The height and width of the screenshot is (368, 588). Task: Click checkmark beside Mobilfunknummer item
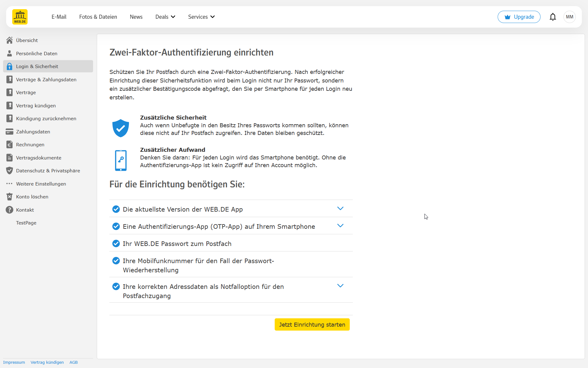point(116,261)
